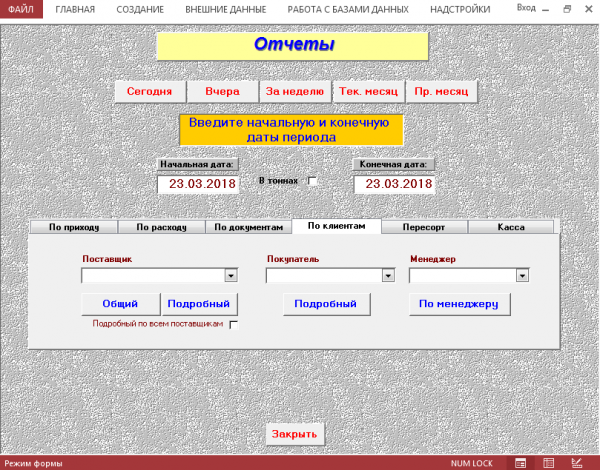600x470 pixels.
Task: Click the 'Конечная дата:' label
Action: [x=393, y=165]
